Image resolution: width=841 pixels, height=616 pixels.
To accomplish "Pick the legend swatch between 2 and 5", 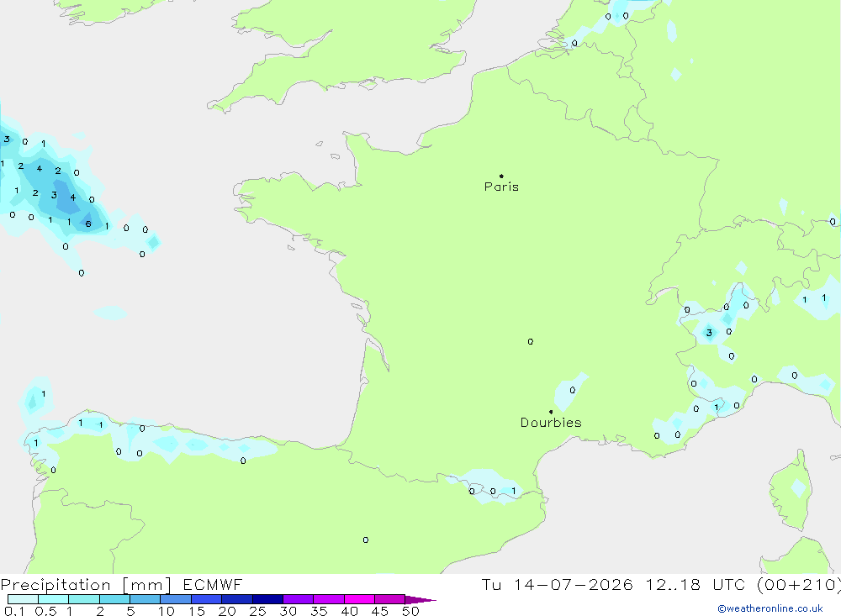I will tap(114, 599).
